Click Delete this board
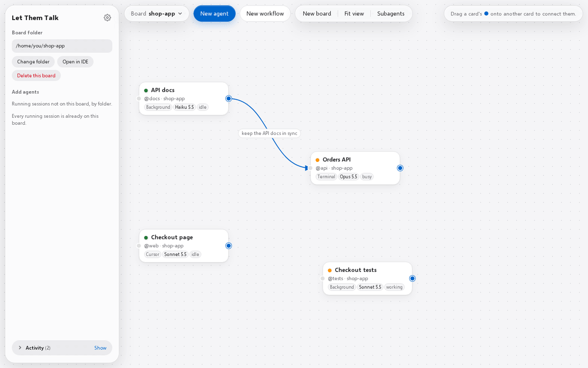 36,76
